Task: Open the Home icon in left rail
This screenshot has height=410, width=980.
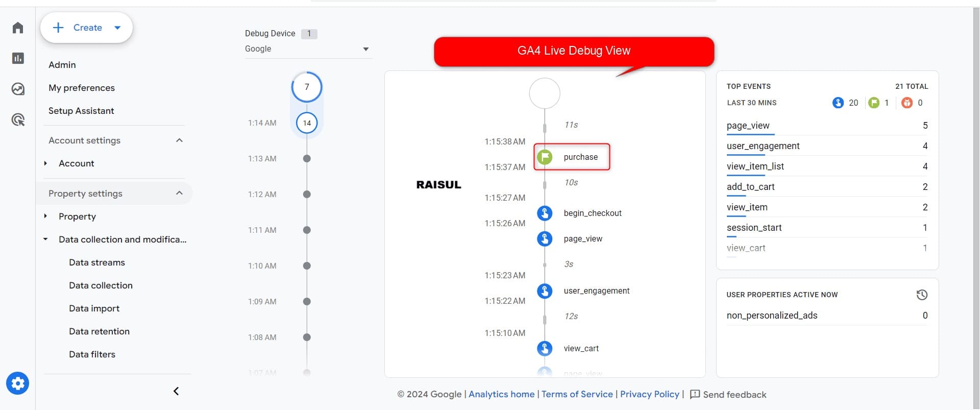Action: 18,28
